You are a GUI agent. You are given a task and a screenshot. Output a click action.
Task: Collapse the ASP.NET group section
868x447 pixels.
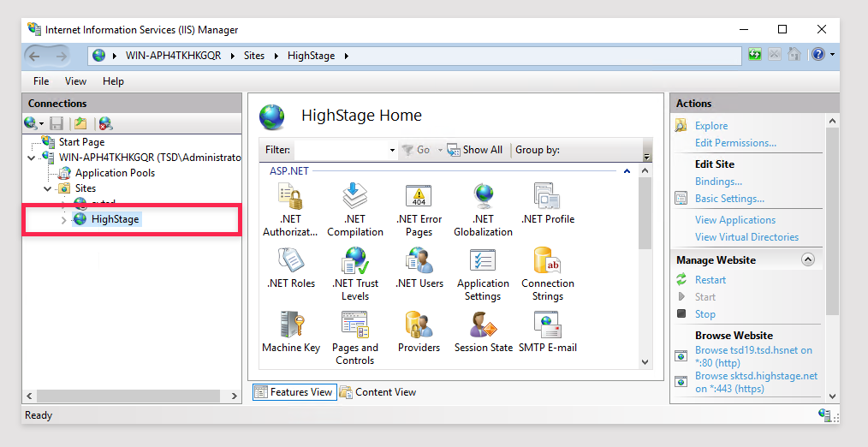tap(627, 171)
